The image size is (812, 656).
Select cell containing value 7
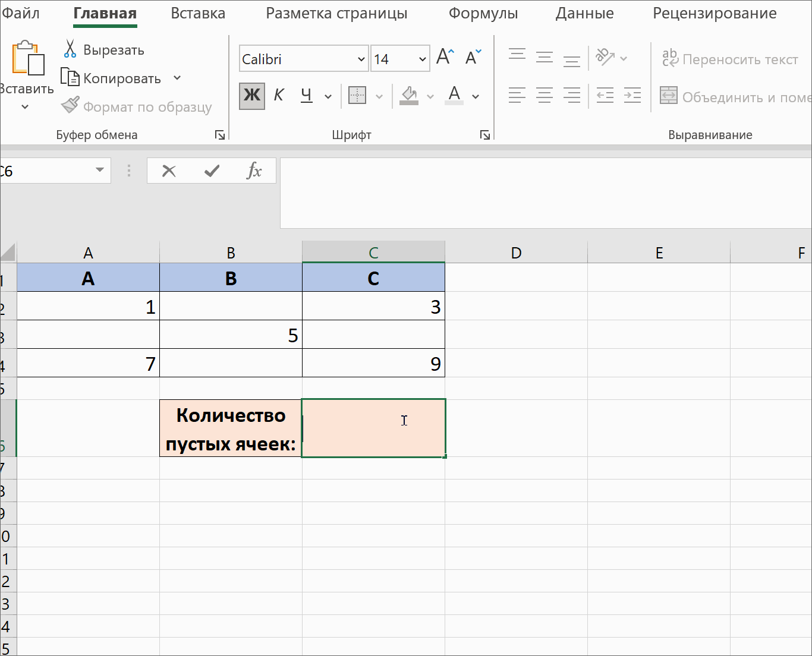click(x=88, y=363)
